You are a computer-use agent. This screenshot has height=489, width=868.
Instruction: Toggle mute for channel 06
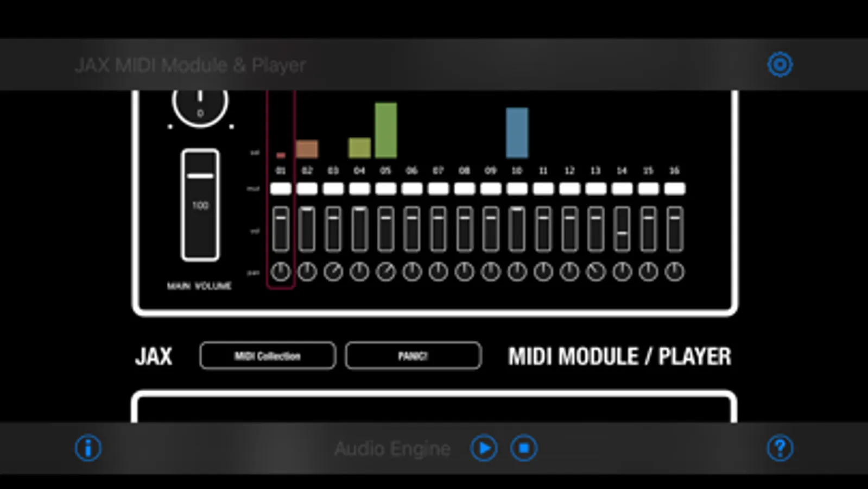[x=412, y=189]
